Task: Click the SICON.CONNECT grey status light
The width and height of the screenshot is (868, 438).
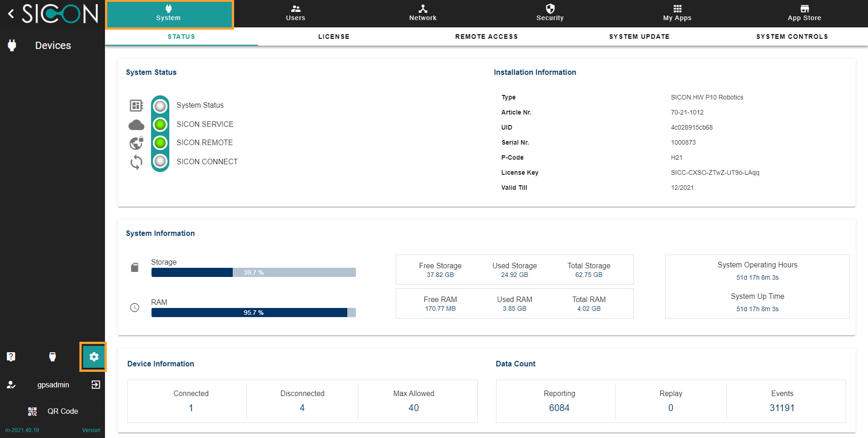Action: coord(160,161)
